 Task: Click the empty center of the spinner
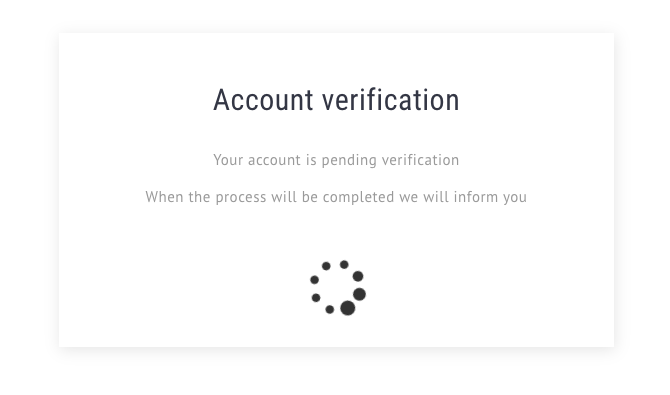pyautogui.click(x=337, y=287)
